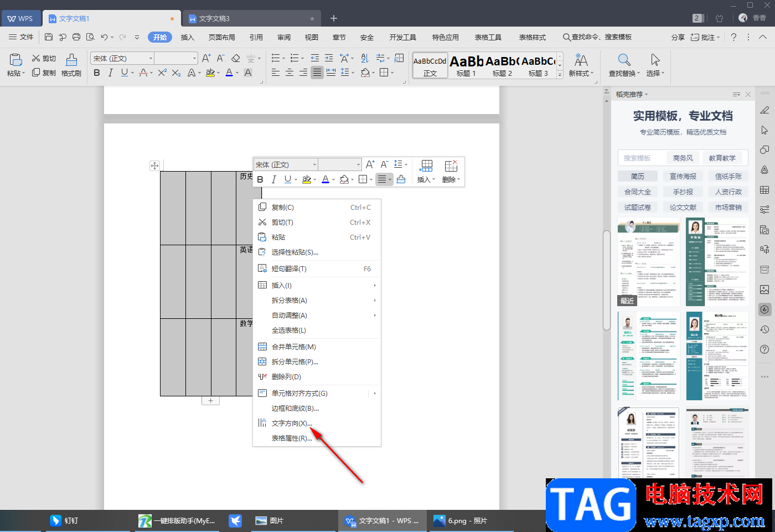This screenshot has height=532, width=775.
Task: Choose 文字方向(X)... from context menu
Action: click(317, 423)
